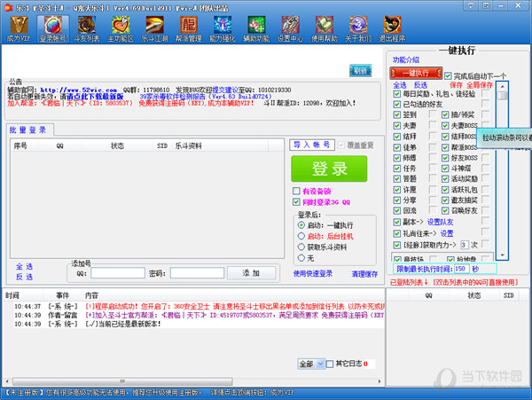Toggle the 同时登录3G QQ checkbox
Screen dimensions: 532x400
pyautogui.click(x=296, y=202)
